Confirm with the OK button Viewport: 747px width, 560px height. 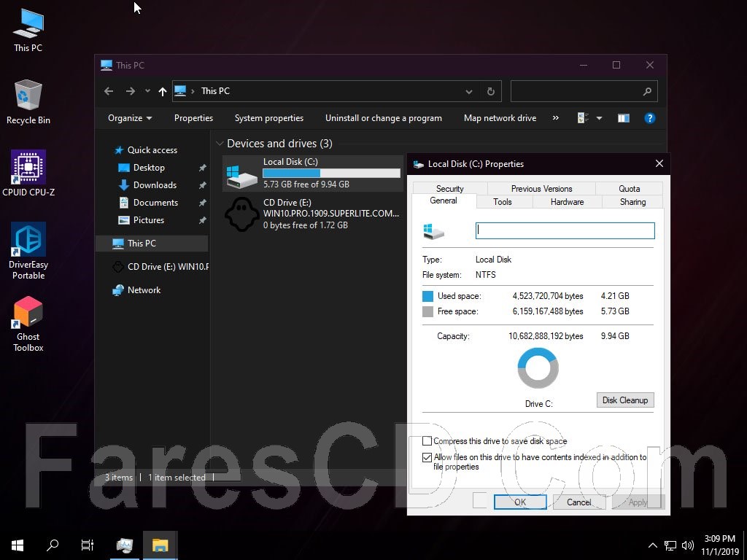coord(520,502)
